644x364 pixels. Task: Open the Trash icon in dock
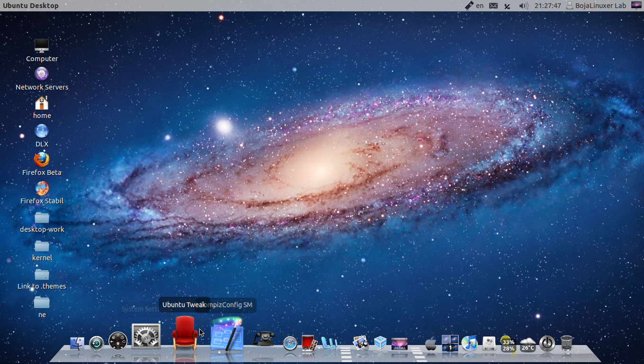(x=567, y=343)
